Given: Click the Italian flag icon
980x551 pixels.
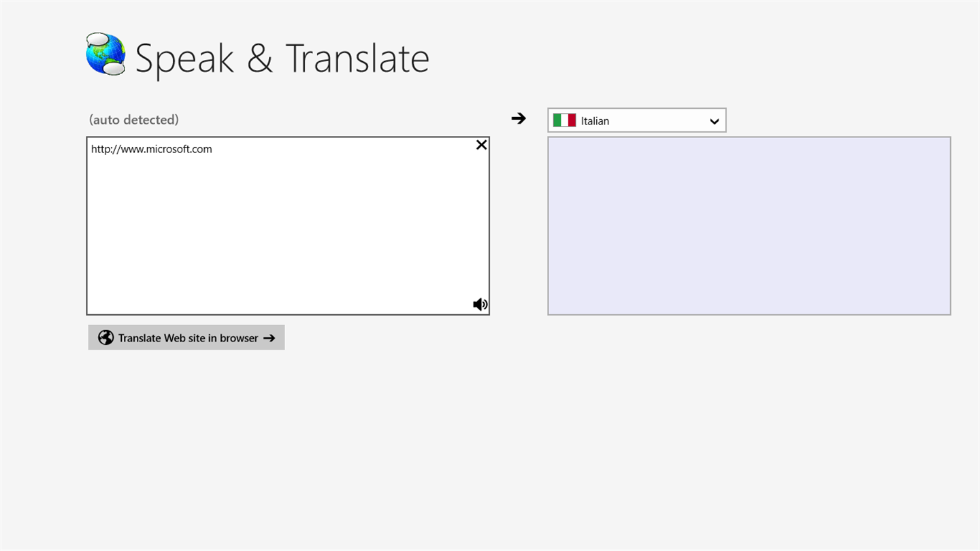Looking at the screenshot, I should click(564, 120).
